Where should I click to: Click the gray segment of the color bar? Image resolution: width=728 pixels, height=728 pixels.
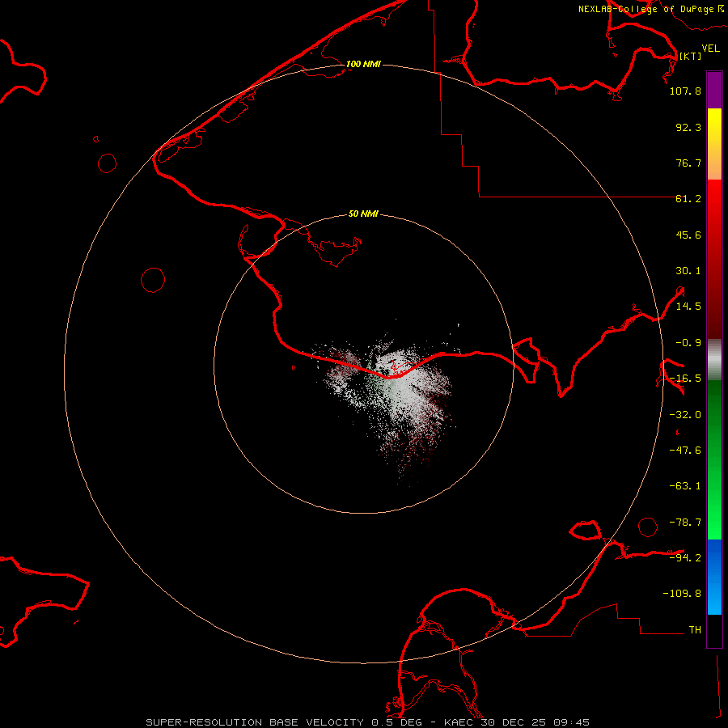pos(714,360)
